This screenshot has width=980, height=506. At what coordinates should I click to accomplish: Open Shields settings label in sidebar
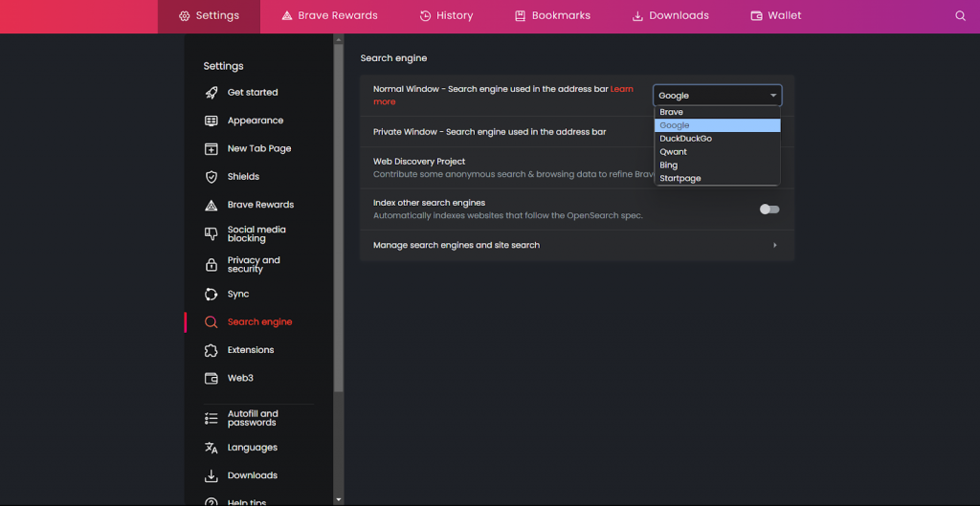243,177
